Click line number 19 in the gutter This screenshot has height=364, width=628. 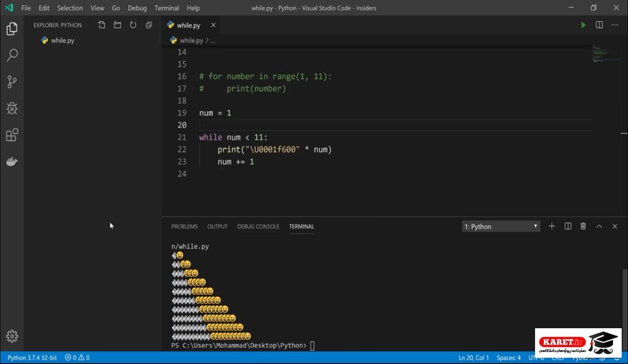click(182, 113)
